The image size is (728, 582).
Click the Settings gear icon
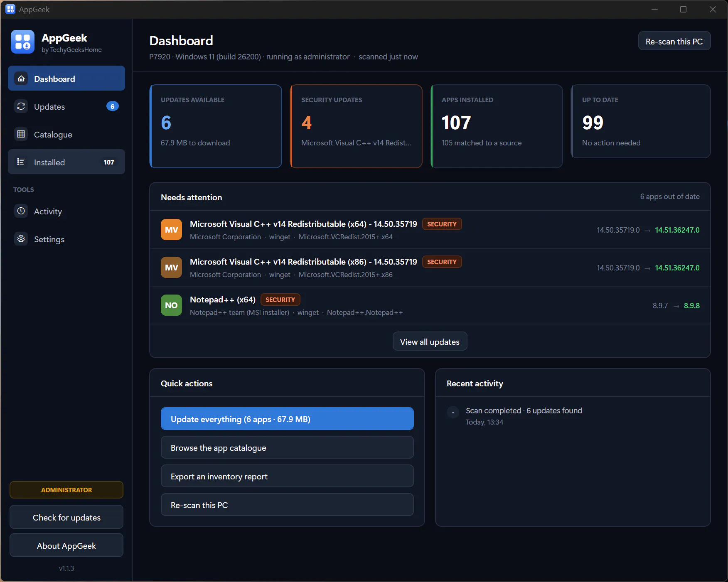pyautogui.click(x=21, y=239)
